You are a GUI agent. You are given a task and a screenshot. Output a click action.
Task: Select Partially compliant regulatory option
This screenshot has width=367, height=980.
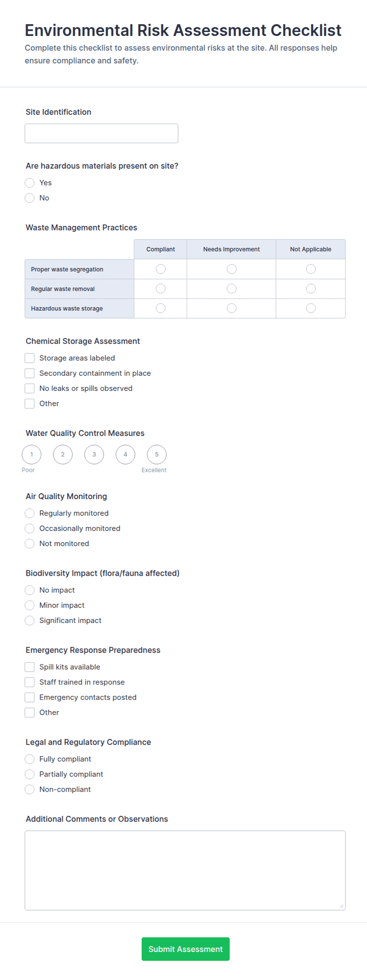point(30,774)
